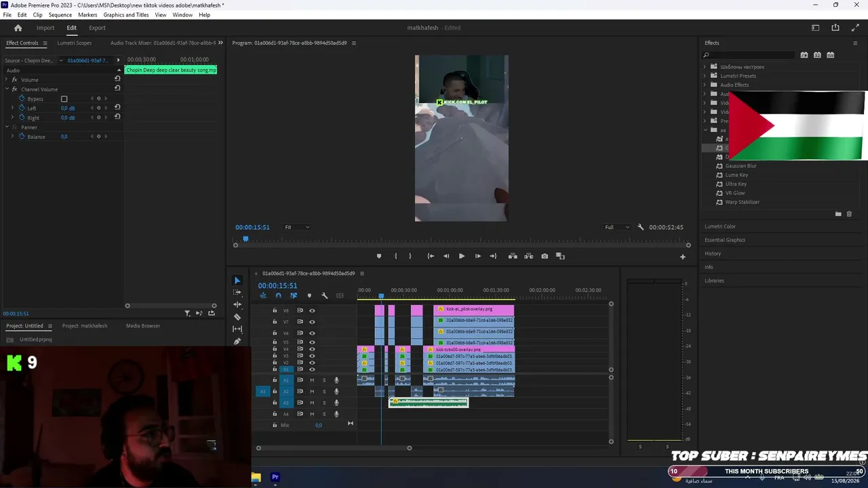Toggle track lock for A3

(x=275, y=403)
